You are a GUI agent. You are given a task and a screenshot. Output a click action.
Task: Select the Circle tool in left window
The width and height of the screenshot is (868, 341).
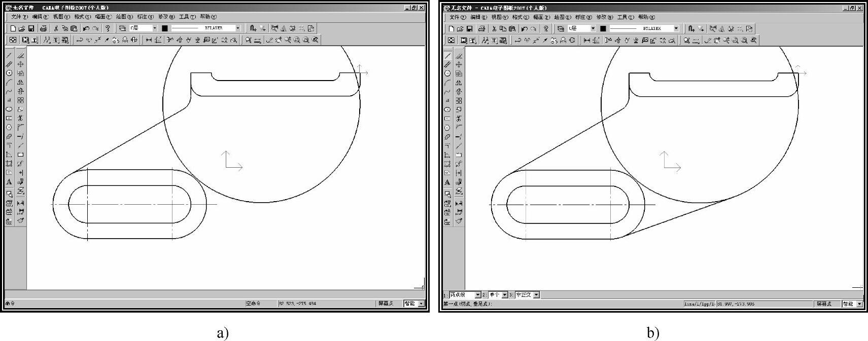coord(9,73)
